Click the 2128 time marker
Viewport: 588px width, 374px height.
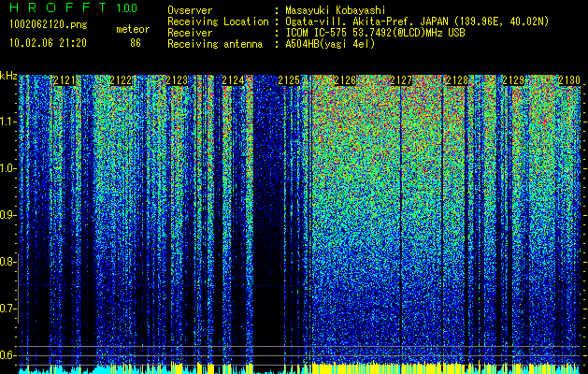(x=457, y=80)
